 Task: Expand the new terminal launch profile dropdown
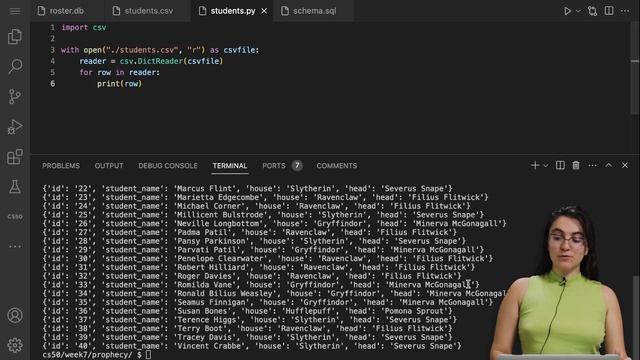[x=545, y=165]
